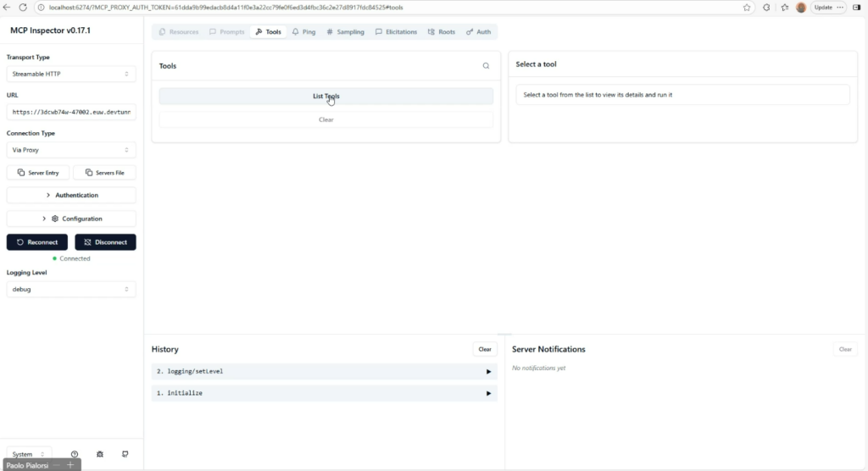Click the bug debugging guide icon
868x471 pixels.
(x=100, y=455)
